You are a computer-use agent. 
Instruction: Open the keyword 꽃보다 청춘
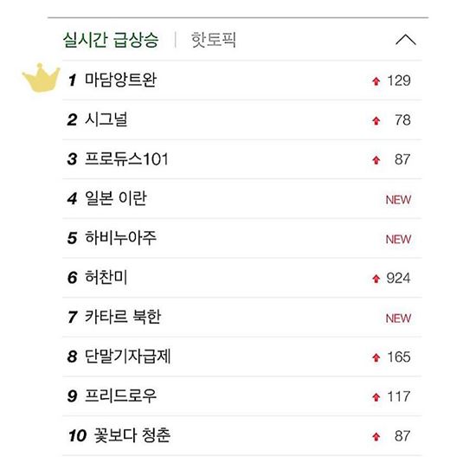[132, 435]
